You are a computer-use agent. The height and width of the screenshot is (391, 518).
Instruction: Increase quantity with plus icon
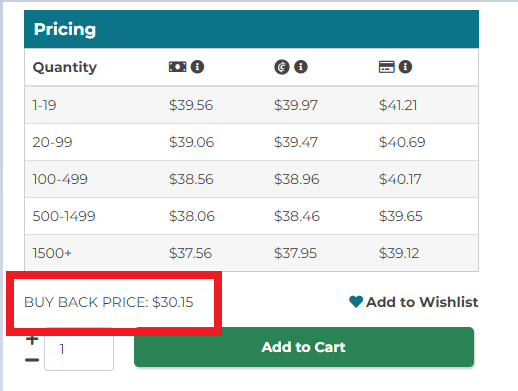32,340
